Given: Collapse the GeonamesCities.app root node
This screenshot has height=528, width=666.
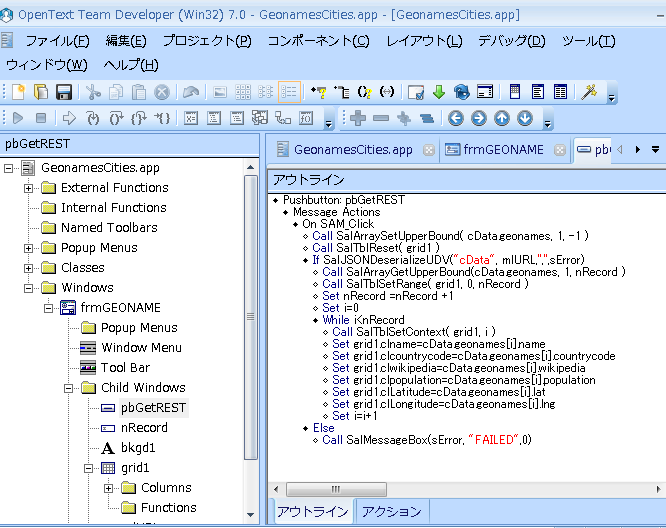Looking at the screenshot, I should [x=8, y=169].
